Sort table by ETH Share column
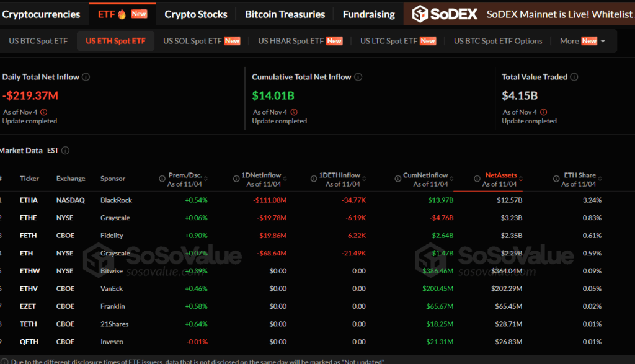The width and height of the screenshot is (635, 364). tap(579, 179)
